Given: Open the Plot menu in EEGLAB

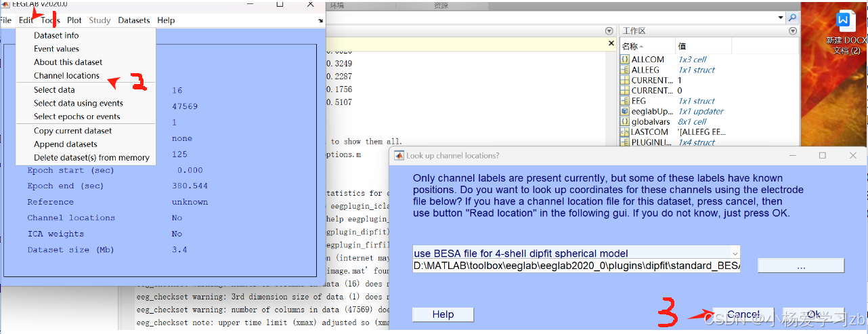Looking at the screenshot, I should point(74,20).
